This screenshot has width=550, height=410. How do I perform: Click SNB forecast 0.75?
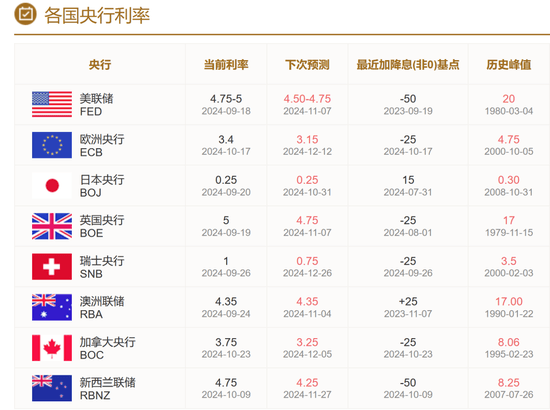click(x=307, y=261)
